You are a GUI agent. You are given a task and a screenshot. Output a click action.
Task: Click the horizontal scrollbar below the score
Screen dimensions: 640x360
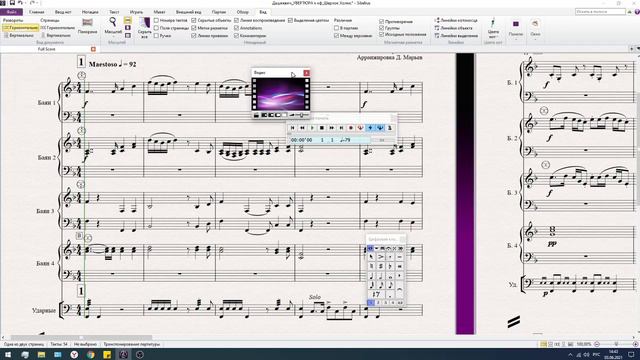coord(82,338)
